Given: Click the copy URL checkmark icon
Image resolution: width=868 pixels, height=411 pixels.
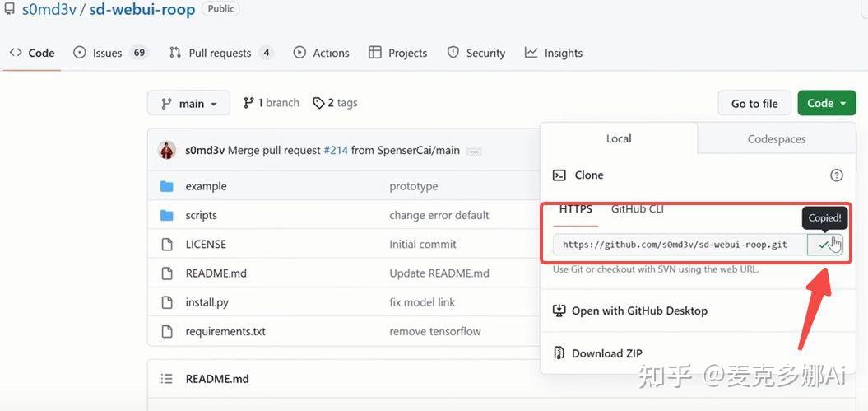Looking at the screenshot, I should click(x=824, y=245).
